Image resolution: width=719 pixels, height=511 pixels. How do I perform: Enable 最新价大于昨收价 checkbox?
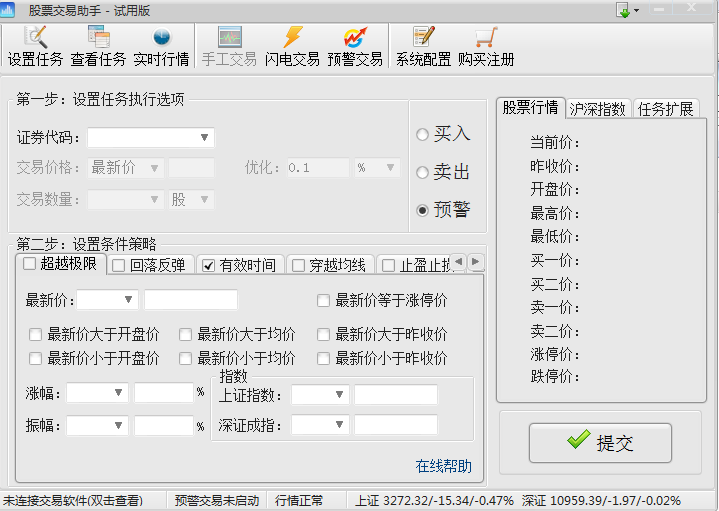[323, 334]
